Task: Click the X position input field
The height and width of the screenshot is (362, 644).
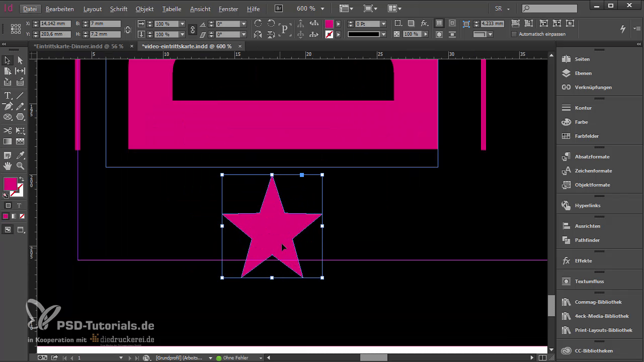Action: tap(55, 24)
